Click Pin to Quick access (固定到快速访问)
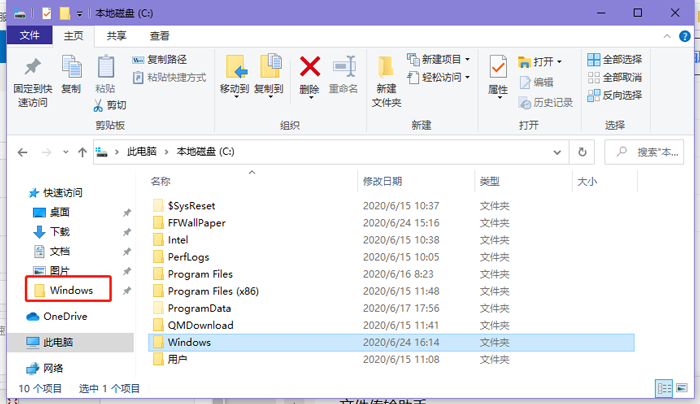 pos(33,83)
